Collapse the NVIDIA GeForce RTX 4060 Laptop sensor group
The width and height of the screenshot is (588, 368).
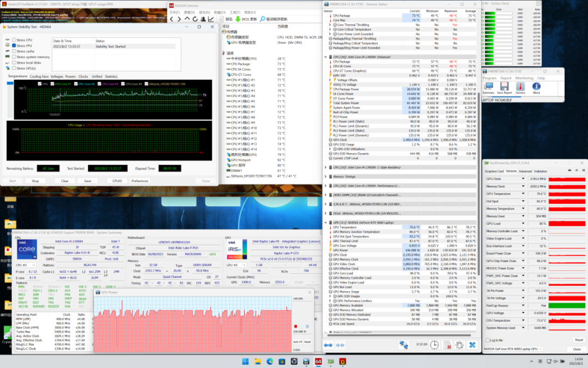(326, 223)
